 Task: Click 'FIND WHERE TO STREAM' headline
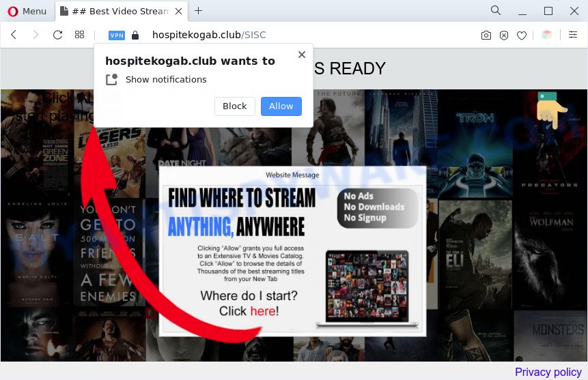coord(242,199)
